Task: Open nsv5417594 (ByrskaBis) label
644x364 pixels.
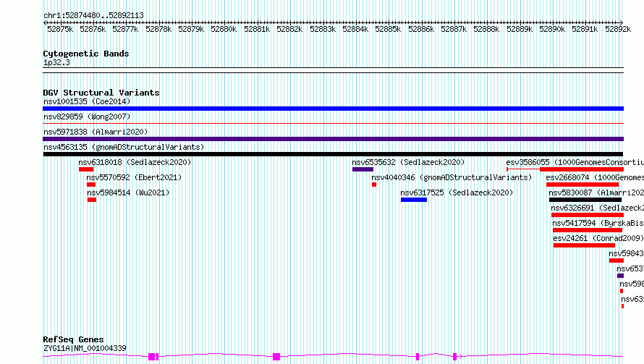Action: tap(598, 223)
